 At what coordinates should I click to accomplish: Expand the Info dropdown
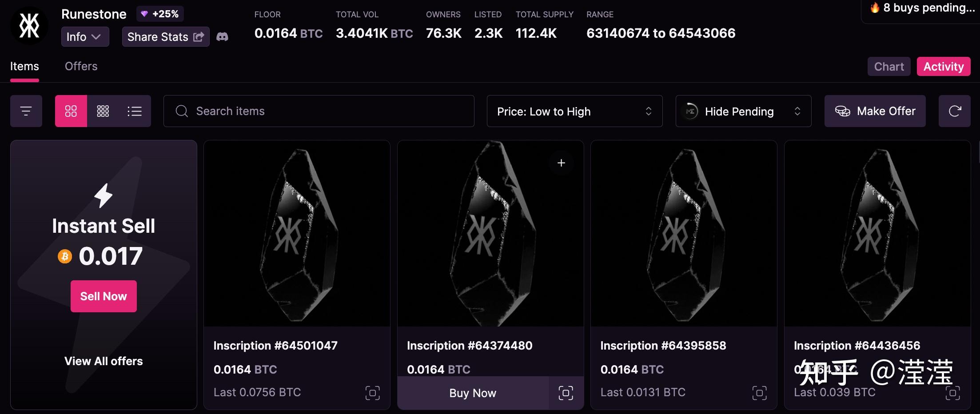[85, 37]
